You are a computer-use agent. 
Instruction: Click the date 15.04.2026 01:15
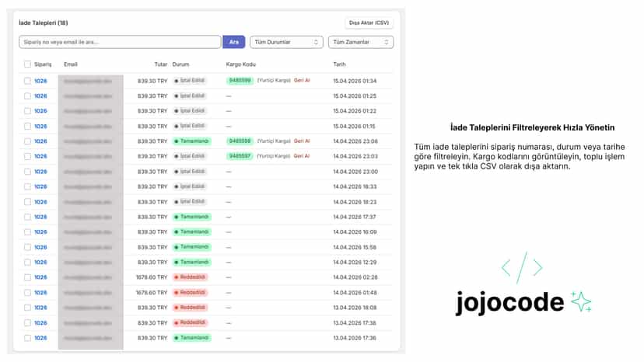click(x=354, y=127)
